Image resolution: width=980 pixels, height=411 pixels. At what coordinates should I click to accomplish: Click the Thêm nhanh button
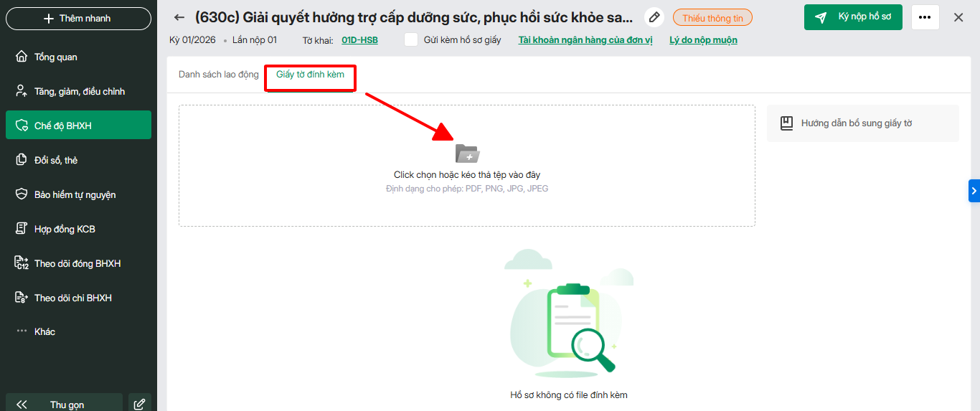click(78, 19)
